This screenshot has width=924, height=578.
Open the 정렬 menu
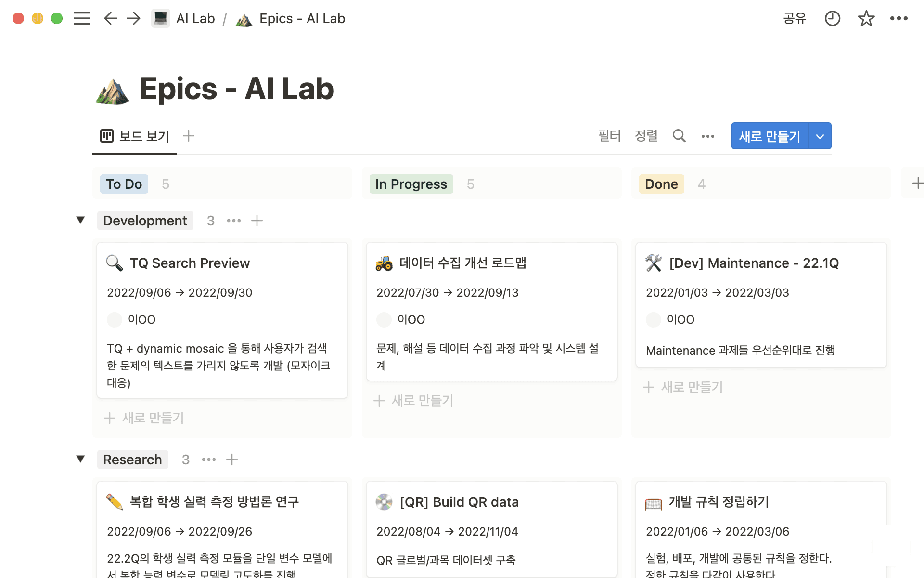(x=646, y=136)
